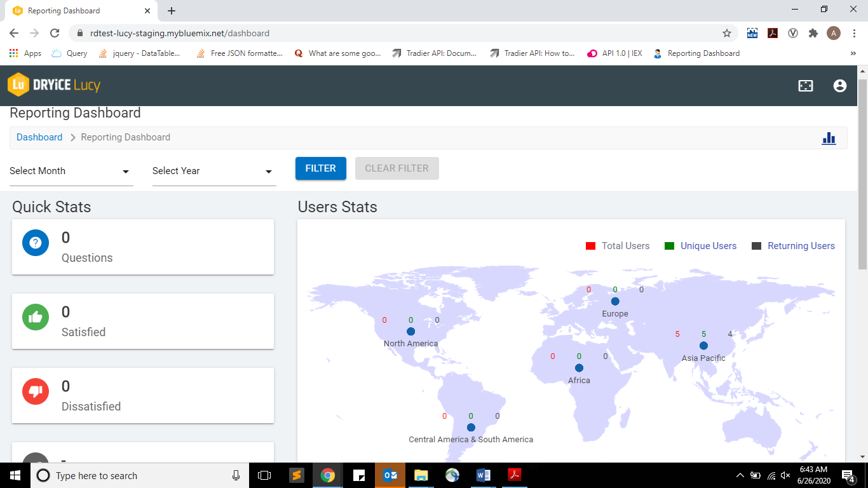Screen dimensions: 868x488
Task: Follow the Dashboard breadcrumb link
Action: 39,137
